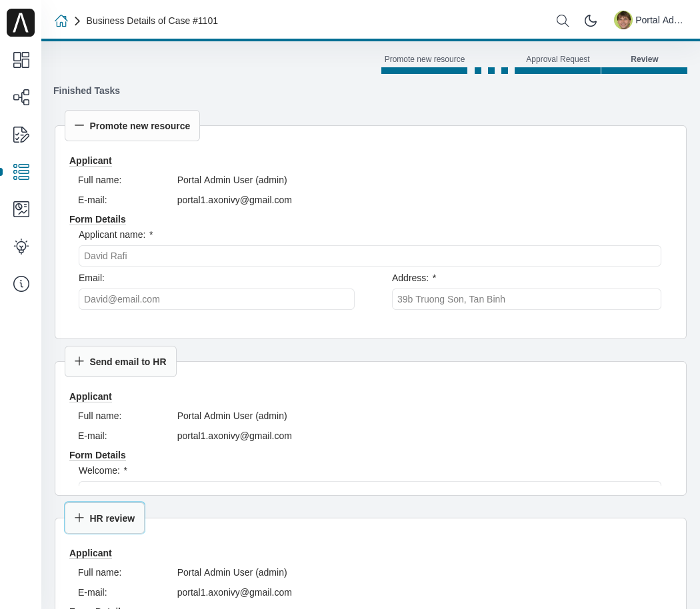Click the Axon Ivy logo
Screen dimensions: 700x609
point(21,23)
